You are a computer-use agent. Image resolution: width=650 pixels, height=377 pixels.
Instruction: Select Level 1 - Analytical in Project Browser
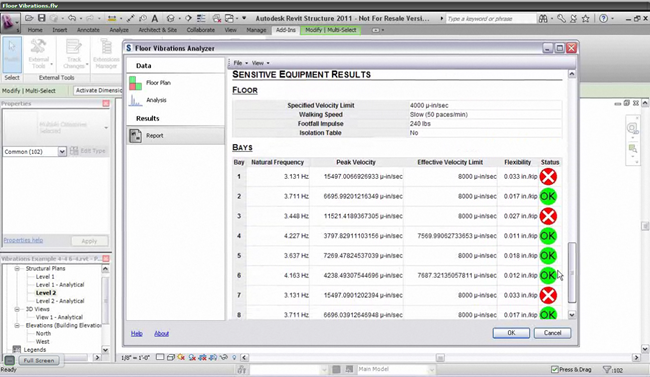pos(60,285)
